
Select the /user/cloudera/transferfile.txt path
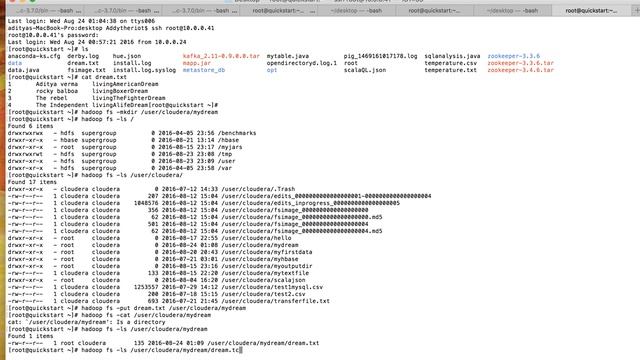click(x=276, y=301)
